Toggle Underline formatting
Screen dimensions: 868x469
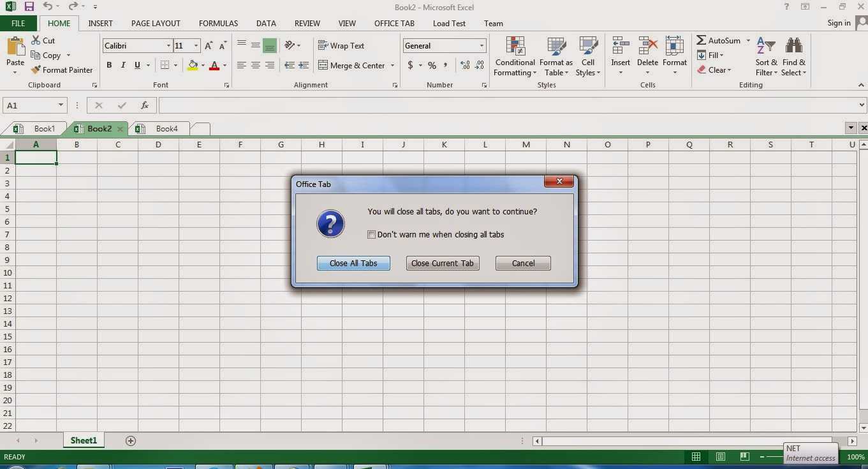tap(137, 65)
